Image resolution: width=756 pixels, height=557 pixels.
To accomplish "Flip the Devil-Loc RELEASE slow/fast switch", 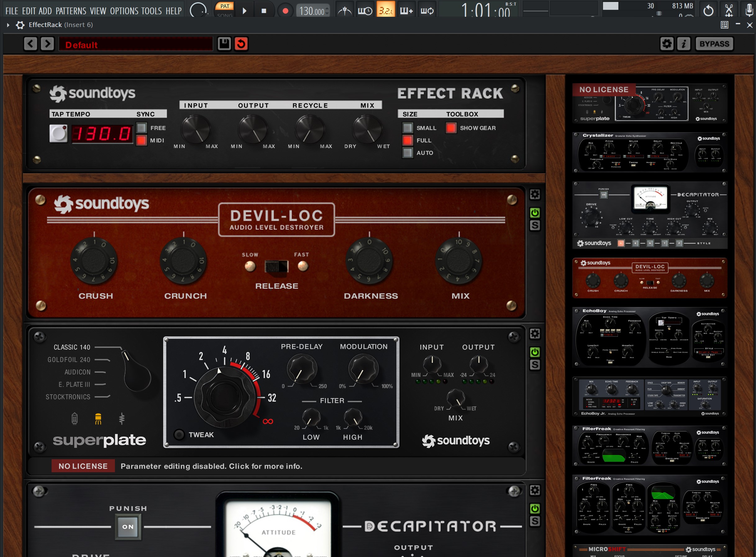I will [276, 266].
